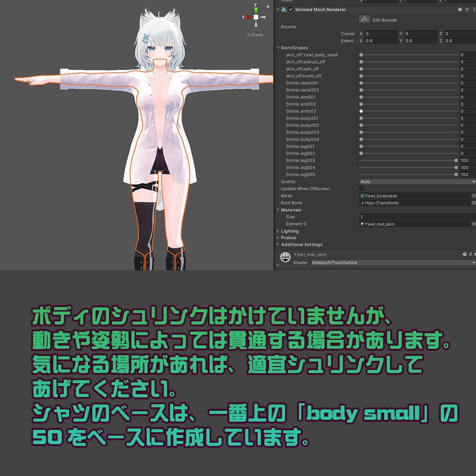
Task: Click the Shrink.leg005 slider track
Action: (408, 175)
